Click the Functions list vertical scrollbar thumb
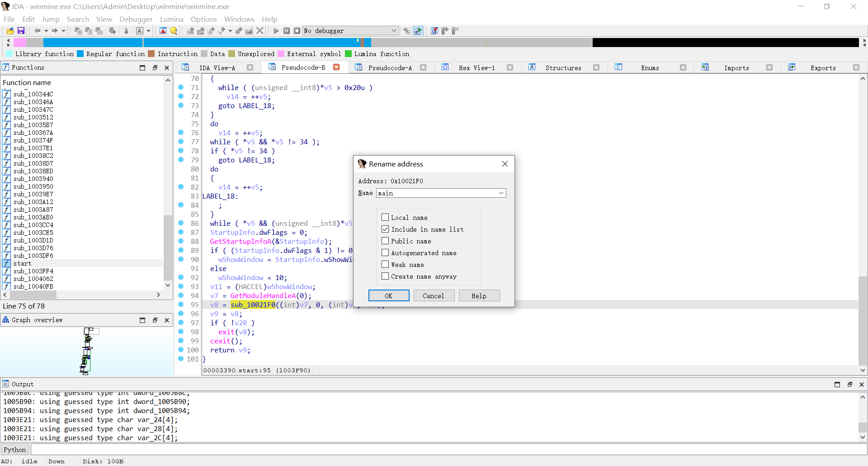 [168, 248]
